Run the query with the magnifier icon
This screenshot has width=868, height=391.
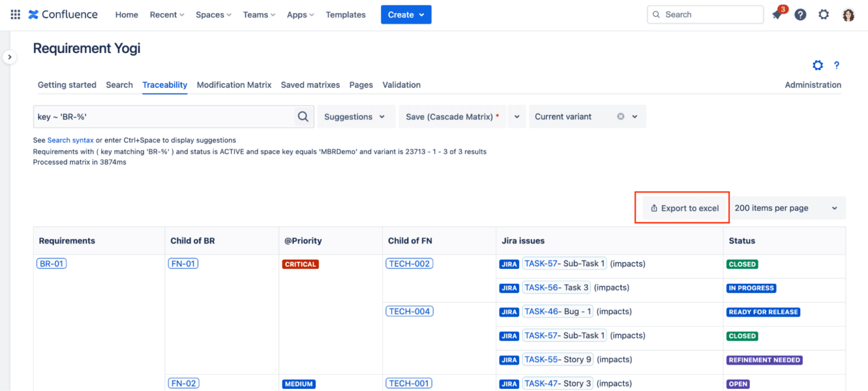(303, 116)
